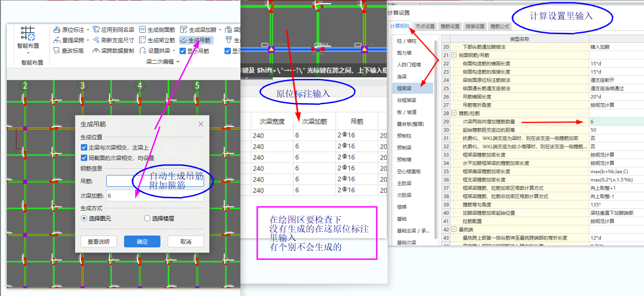Click 刷新支座尺寸 refresh support size
Screen dimensions: 644x296
[114, 40]
